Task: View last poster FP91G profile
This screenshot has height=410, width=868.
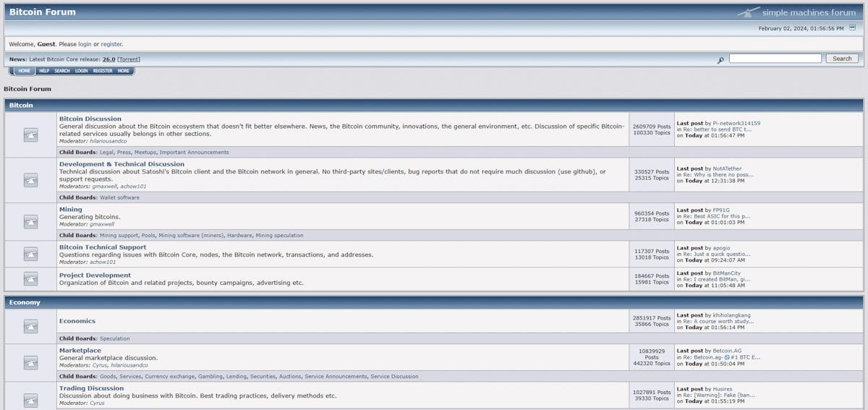Action: tap(722, 210)
